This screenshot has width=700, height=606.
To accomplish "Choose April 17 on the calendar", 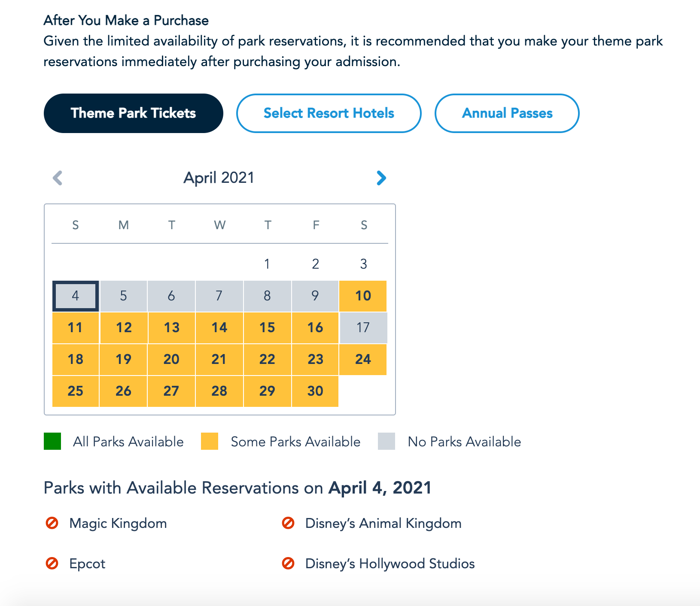I will pos(363,328).
